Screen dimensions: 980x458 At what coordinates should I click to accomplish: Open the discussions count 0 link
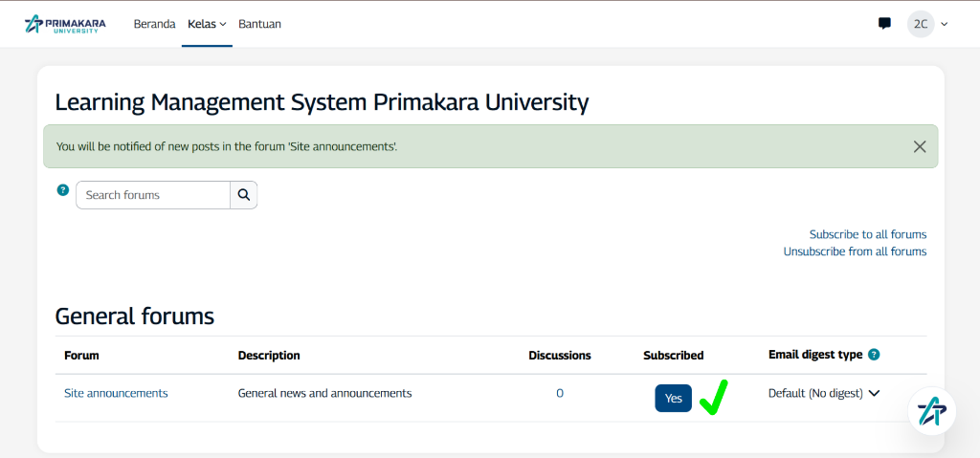pos(559,393)
